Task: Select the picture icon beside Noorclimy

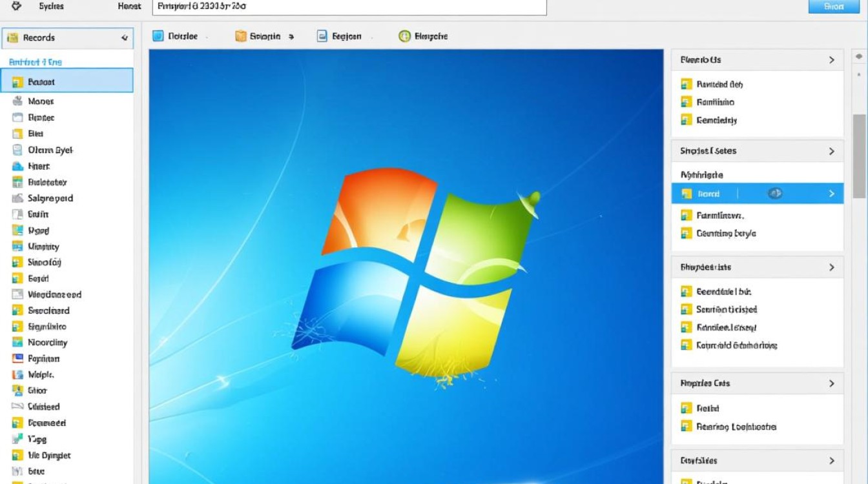Action: click(17, 343)
